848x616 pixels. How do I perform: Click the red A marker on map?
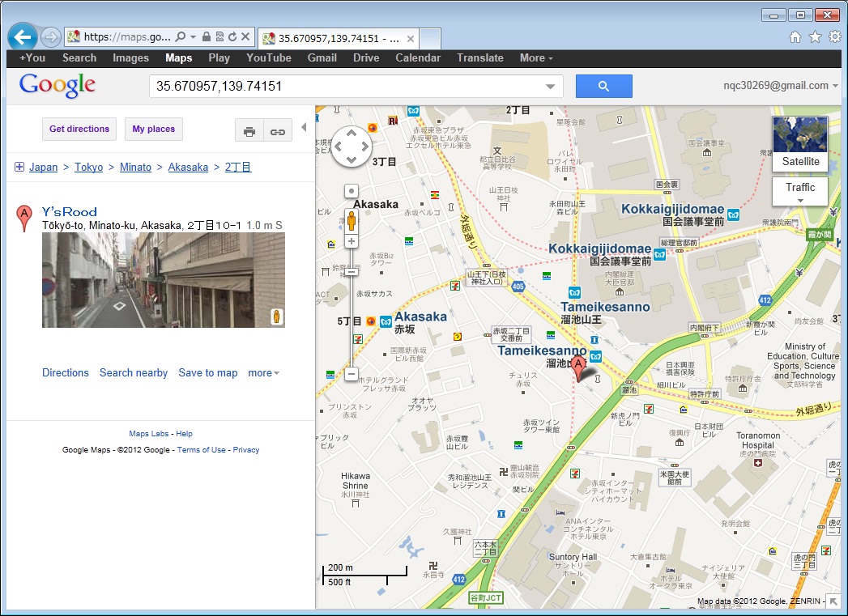(x=578, y=368)
